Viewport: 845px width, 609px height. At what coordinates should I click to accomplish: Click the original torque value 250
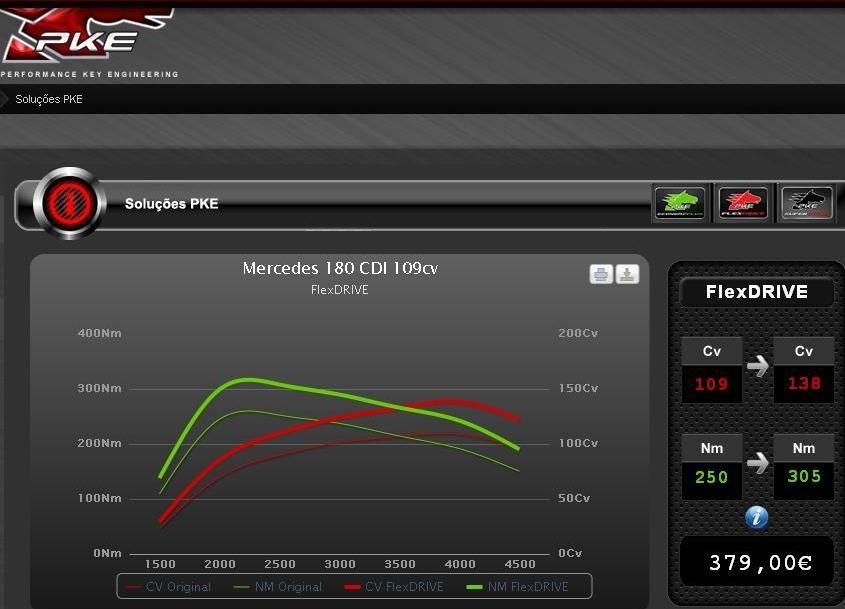711,477
